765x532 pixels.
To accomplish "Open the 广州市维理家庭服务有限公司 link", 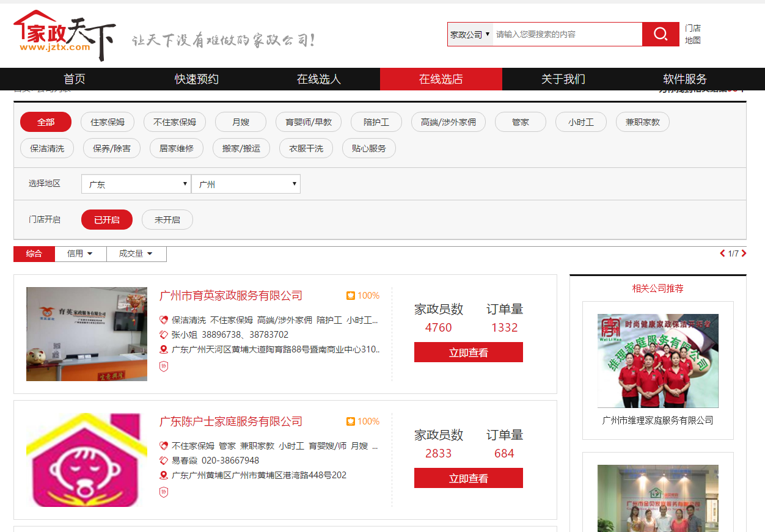I will point(658,420).
